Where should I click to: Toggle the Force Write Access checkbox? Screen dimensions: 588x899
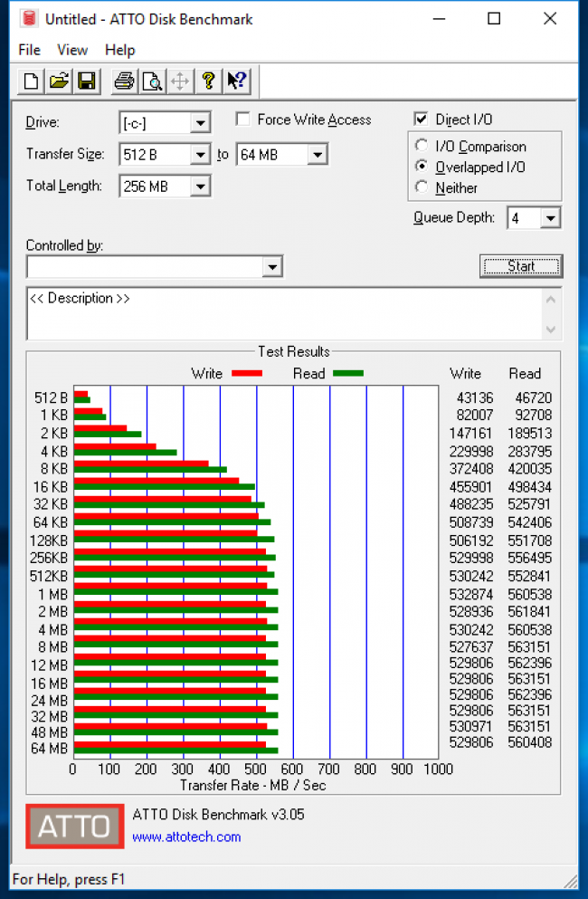coord(243,119)
